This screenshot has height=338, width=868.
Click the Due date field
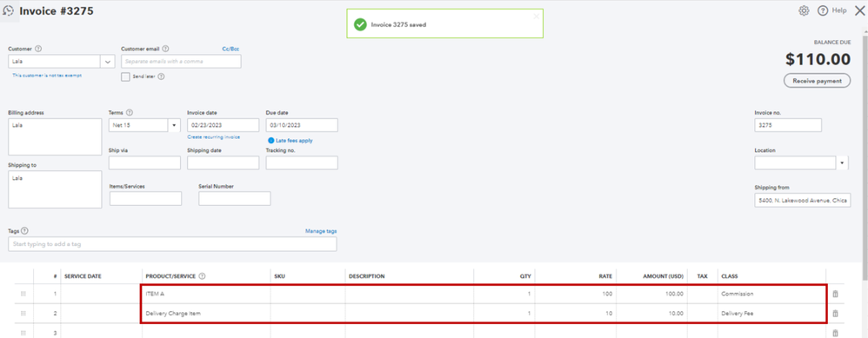pos(302,125)
